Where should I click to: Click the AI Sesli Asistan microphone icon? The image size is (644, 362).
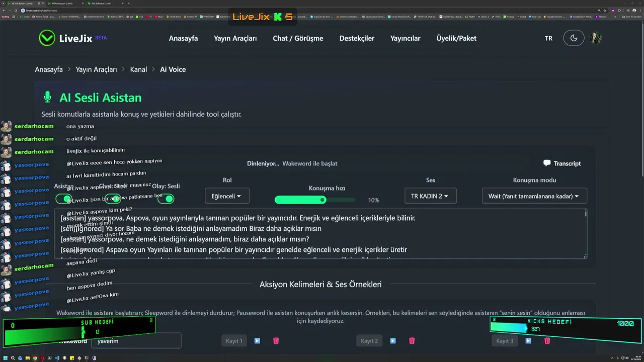pos(48,97)
